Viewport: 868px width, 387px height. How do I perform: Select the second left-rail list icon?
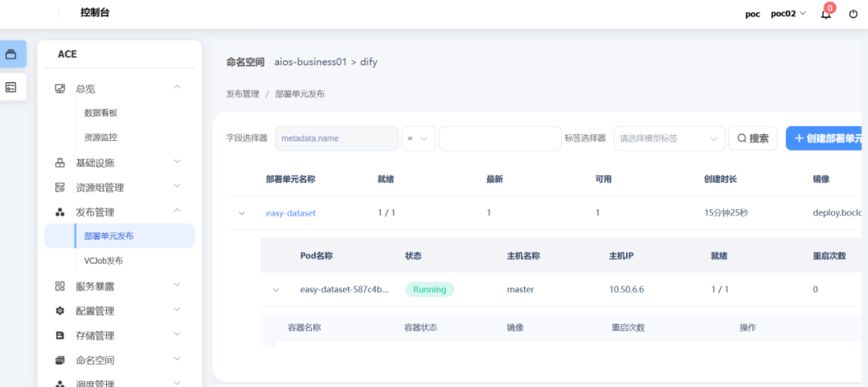(x=11, y=87)
